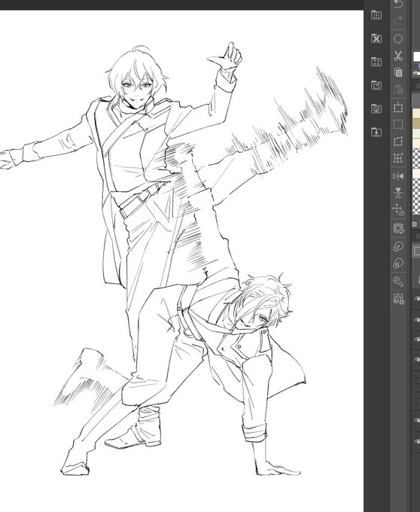The image size is (420, 512).
Task: Click the folder icon with X mark
Action: (x=376, y=38)
